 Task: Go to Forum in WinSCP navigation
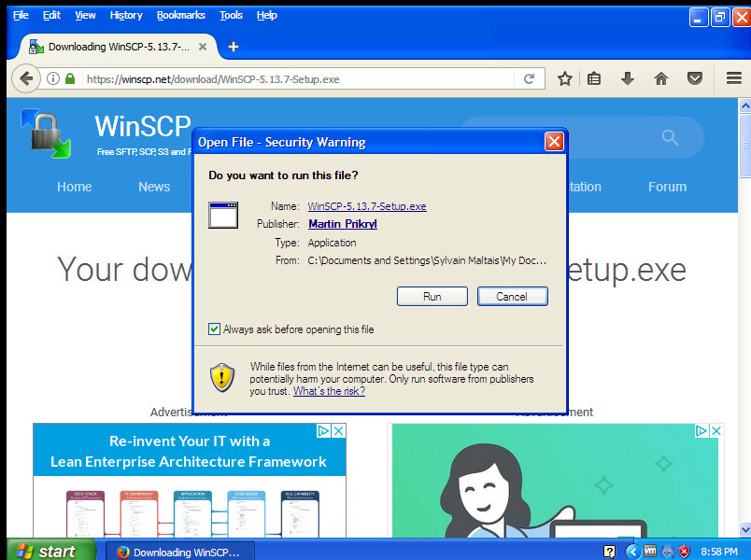[667, 187]
